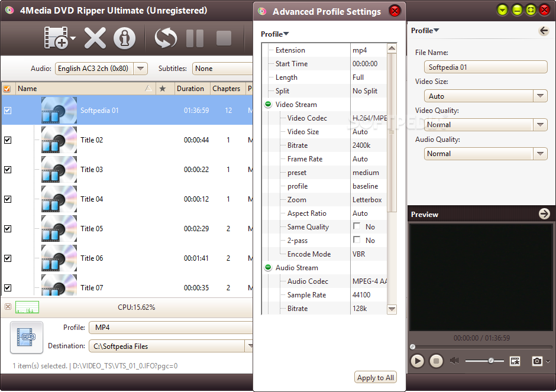Uncheck the Title 03 checkbox
The image size is (556, 392).
coord(8,170)
